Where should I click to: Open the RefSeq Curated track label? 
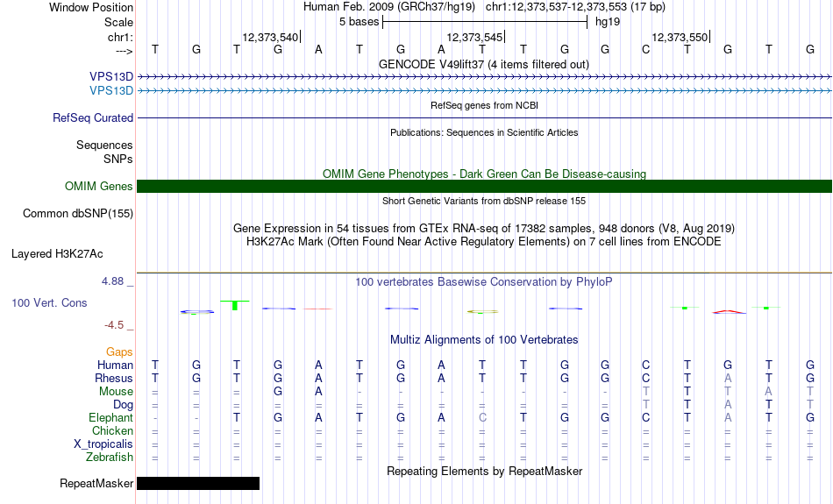click(x=92, y=118)
